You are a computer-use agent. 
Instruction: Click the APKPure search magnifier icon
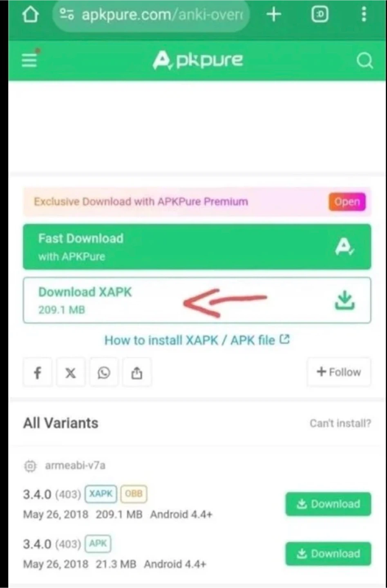[365, 61]
